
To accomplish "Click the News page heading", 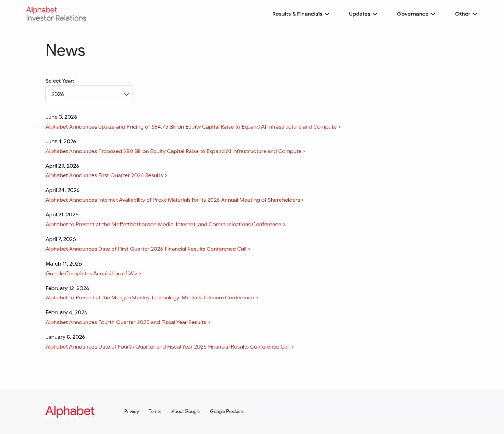I will [65, 50].
